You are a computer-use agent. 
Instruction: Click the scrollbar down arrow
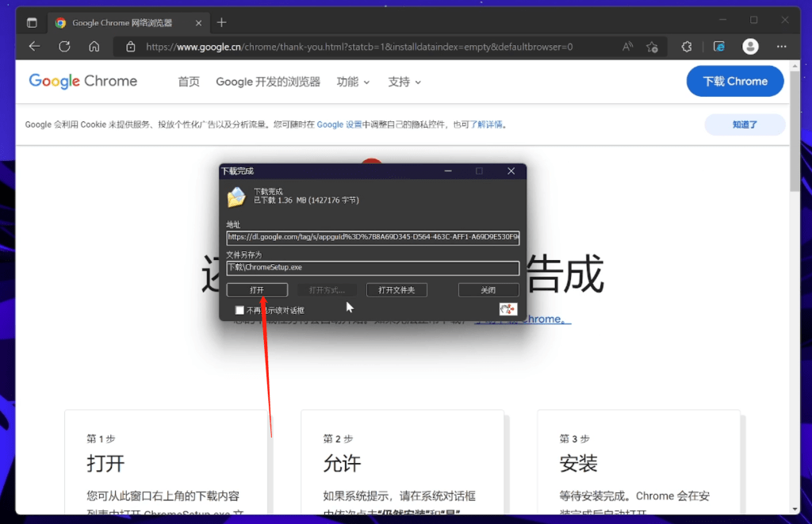[795, 510]
